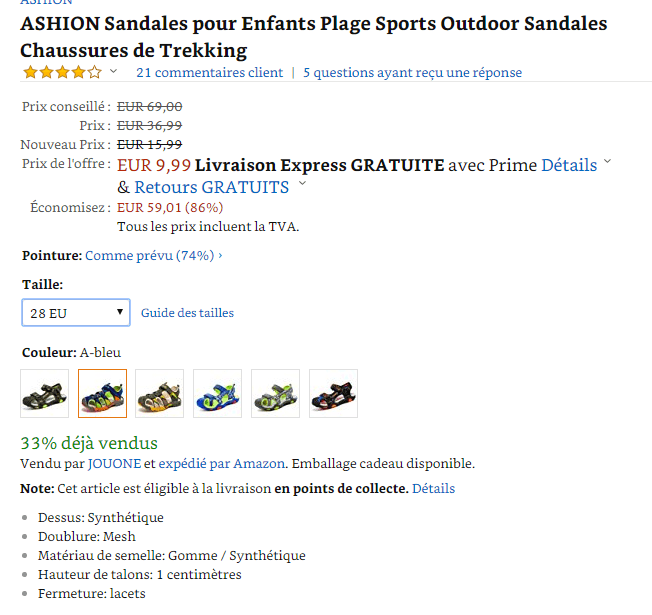Expand the Retours GRATUITS chevron

[302, 185]
